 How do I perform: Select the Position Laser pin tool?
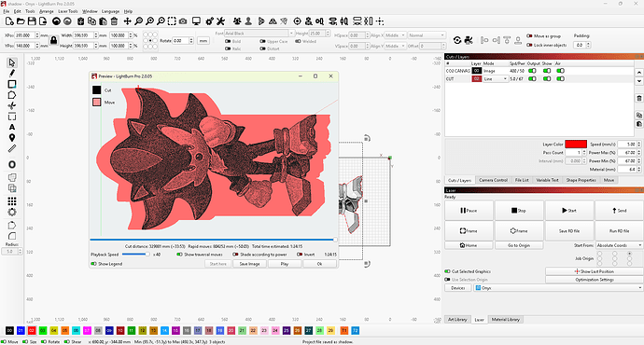click(x=12, y=138)
